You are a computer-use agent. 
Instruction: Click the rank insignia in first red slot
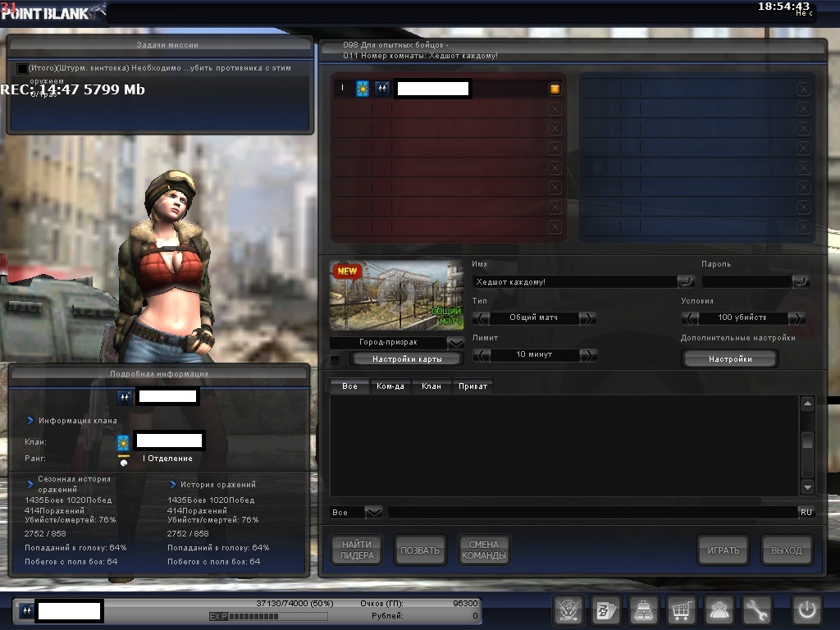(382, 89)
